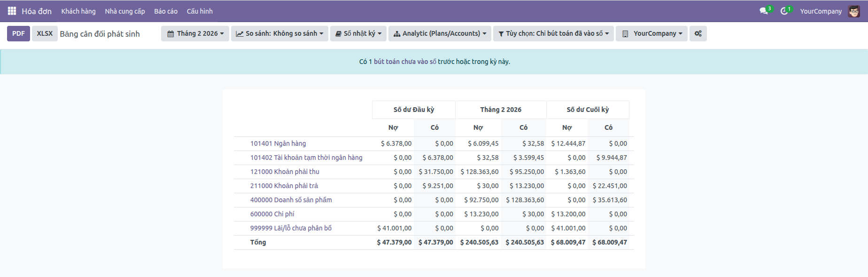Open the Tháng 2 2026 date filter
Viewport: 868px width, 277px height.
195,33
